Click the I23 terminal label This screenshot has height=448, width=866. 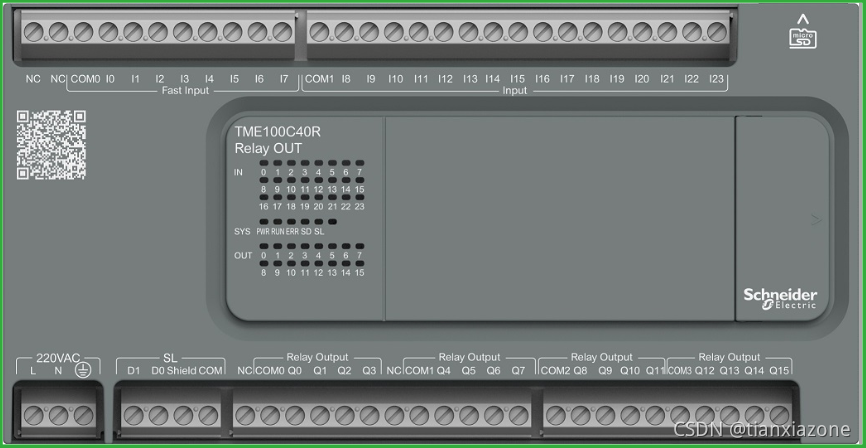716,79
